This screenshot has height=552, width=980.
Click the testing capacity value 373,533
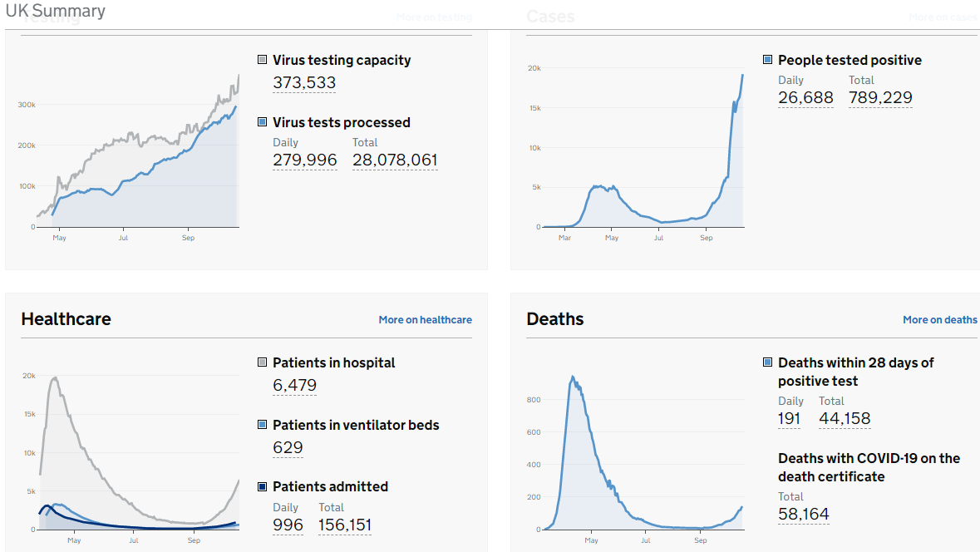point(304,82)
